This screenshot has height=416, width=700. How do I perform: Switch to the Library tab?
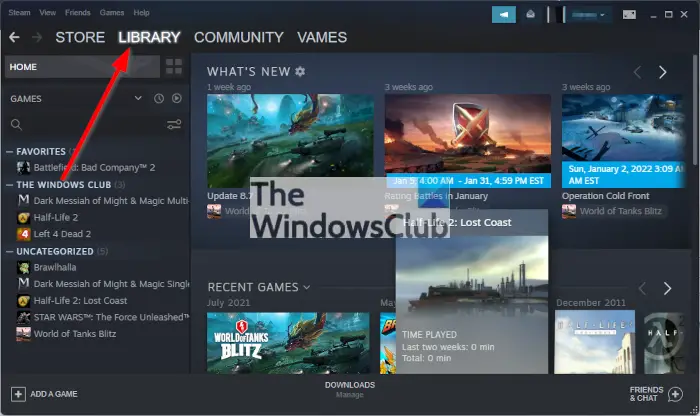click(x=149, y=37)
